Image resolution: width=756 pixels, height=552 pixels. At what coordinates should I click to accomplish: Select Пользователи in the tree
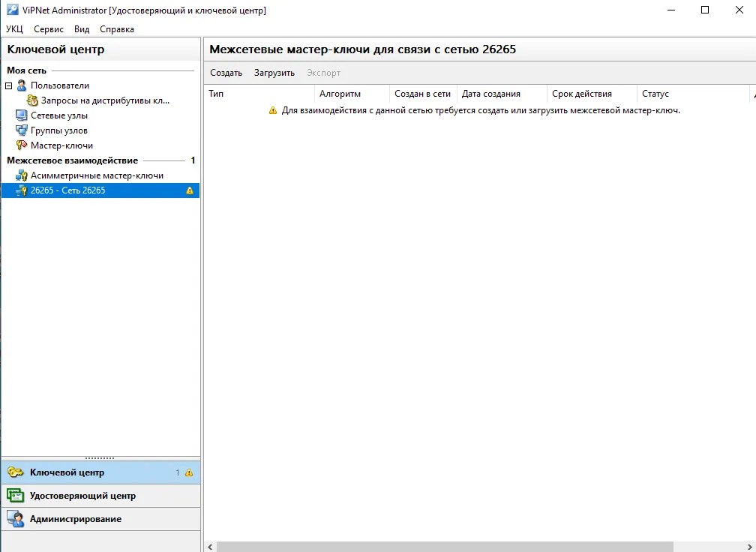coord(60,85)
